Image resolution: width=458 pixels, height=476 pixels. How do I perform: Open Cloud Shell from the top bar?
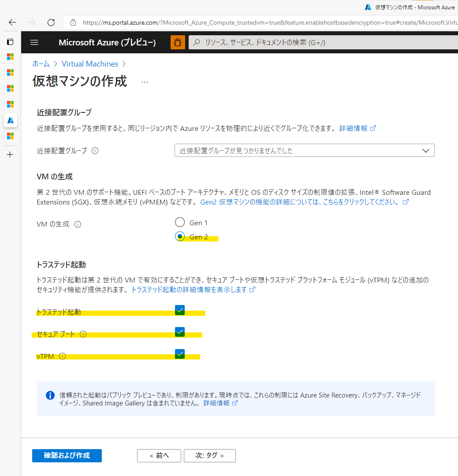click(178, 42)
